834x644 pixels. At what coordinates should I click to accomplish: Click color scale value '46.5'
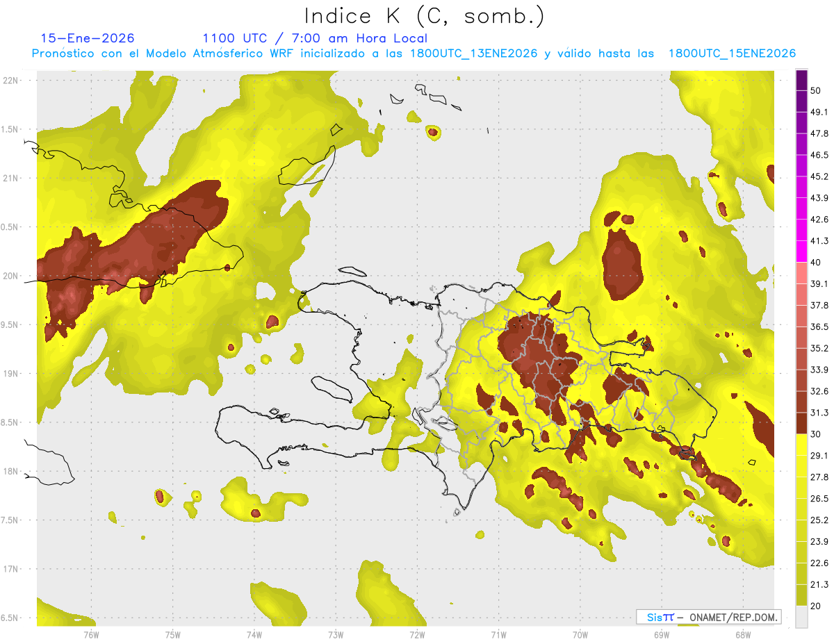pos(819,155)
